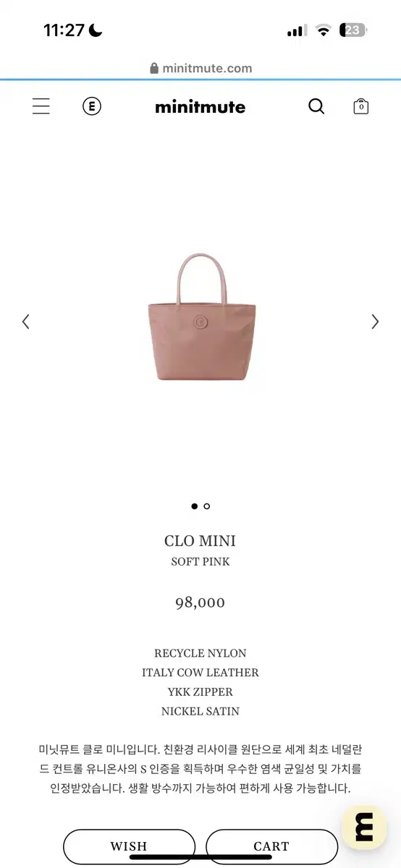Tap the circled E brand icon
Viewport: 401px width, 868px height.
pos(92,106)
